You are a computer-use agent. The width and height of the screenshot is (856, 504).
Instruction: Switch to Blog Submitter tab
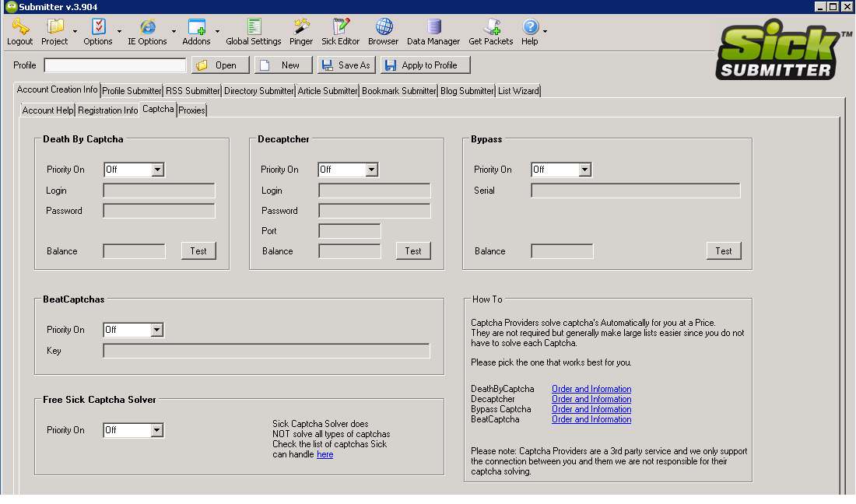point(467,90)
